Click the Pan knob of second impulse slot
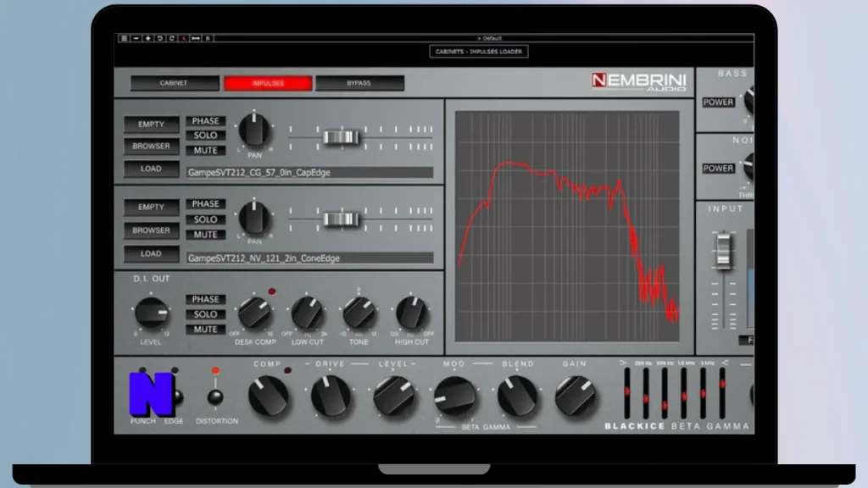The image size is (868, 488). (254, 217)
